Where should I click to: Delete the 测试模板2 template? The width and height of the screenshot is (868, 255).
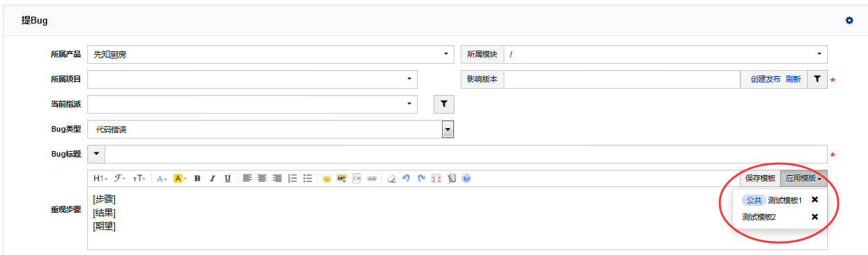tap(815, 217)
